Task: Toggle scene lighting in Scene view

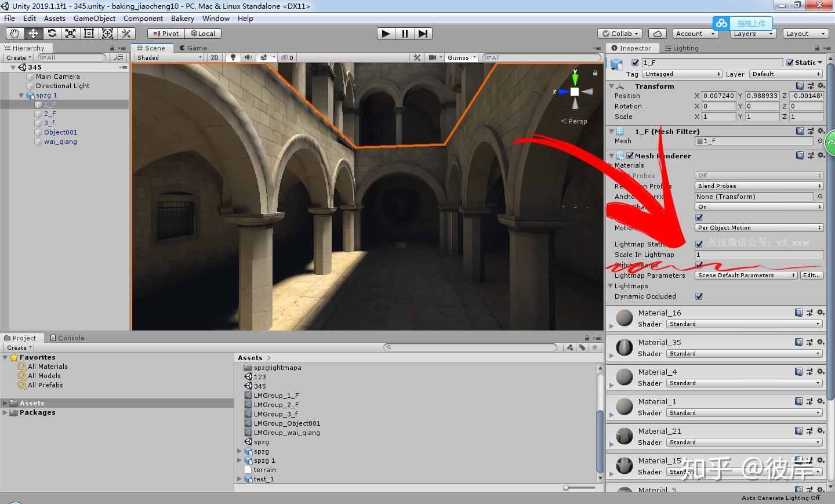Action: point(233,57)
